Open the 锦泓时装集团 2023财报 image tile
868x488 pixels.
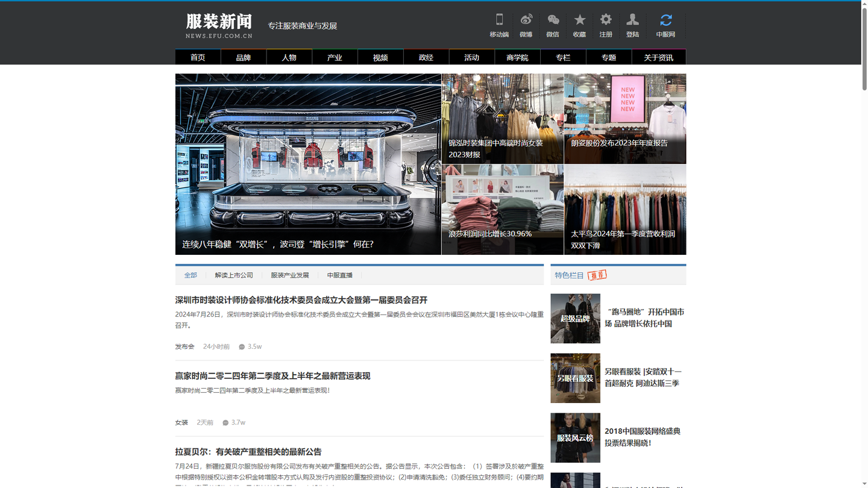coord(503,119)
